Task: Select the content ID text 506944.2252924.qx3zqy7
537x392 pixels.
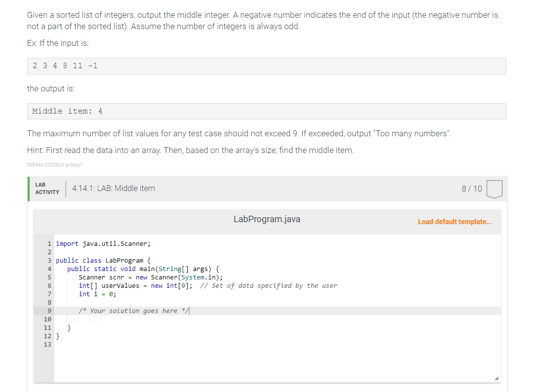Action: point(55,165)
